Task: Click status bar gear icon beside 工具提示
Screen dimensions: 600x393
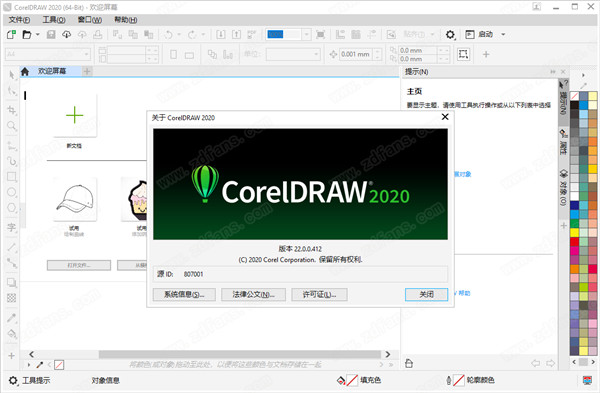Action: click(x=13, y=380)
